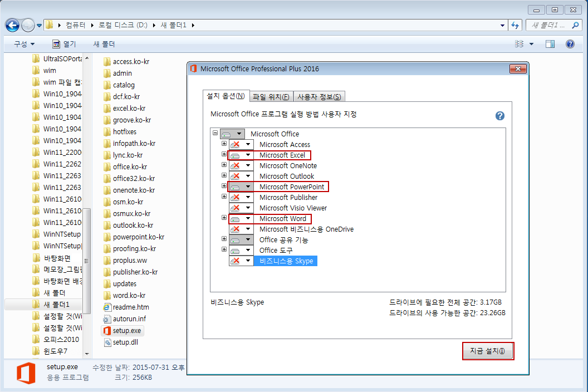The height and width of the screenshot is (392, 588).
Task: Open the 구성 organize menu
Action: [24, 44]
